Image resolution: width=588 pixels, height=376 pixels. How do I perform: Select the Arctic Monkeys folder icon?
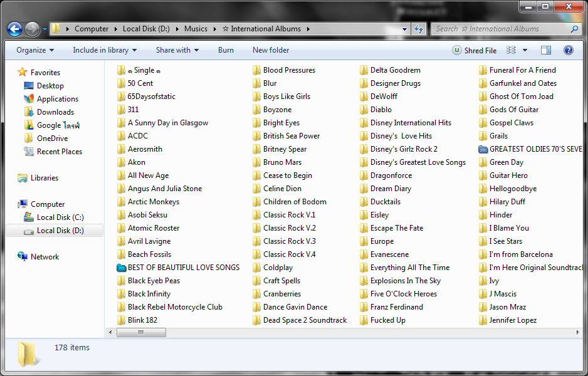(121, 202)
